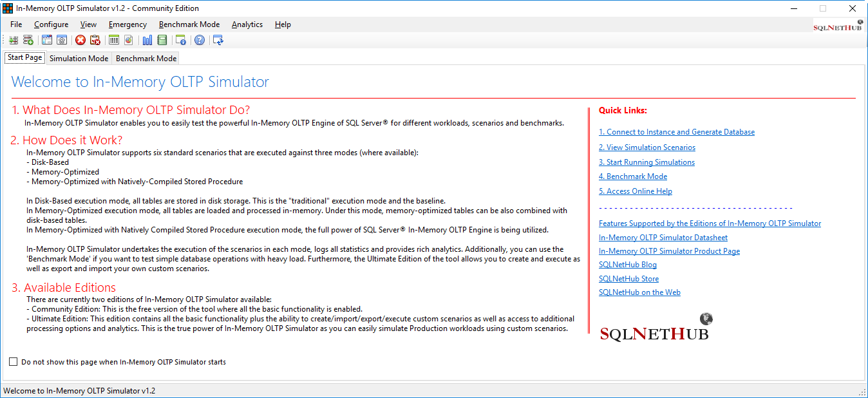Click the 'Welcome to In-Memory OLTP Simulator' heading
The image size is (868, 398).
coord(140,82)
